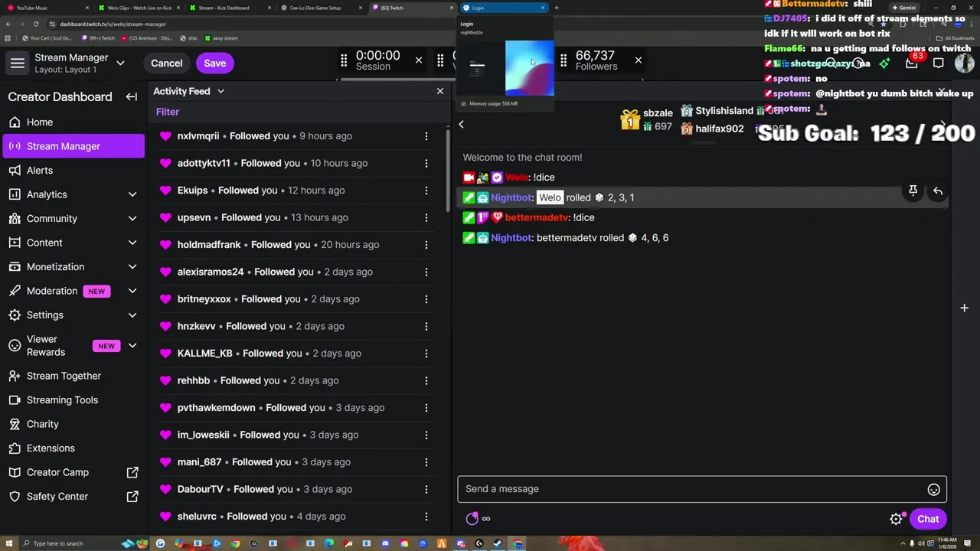Save the stream manager layout
980x551 pixels.
tap(214, 64)
